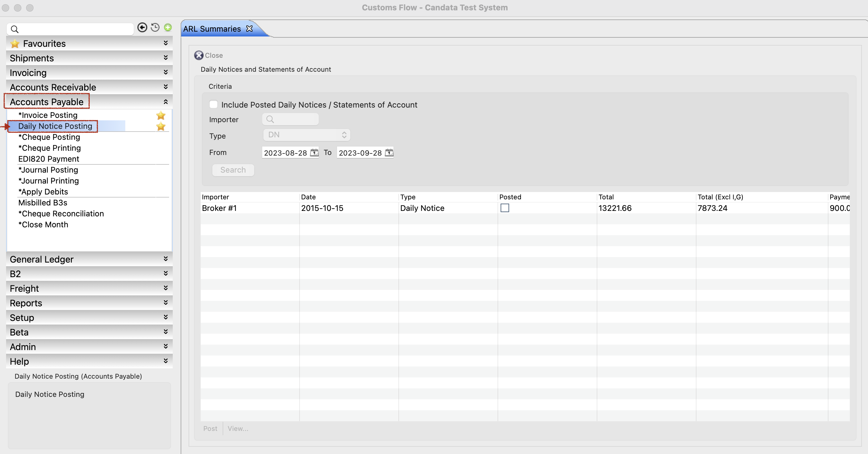Expand the Beta section
868x454 pixels.
pos(165,332)
